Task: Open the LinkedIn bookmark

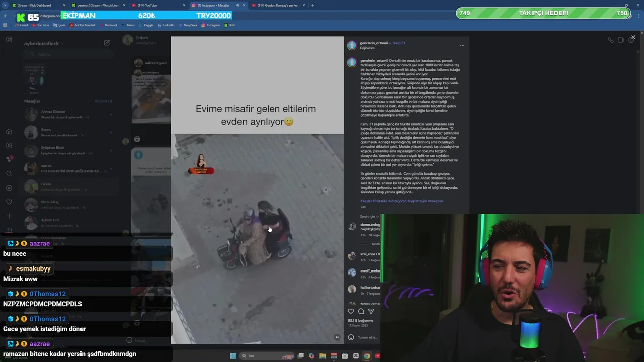Action: point(166,25)
